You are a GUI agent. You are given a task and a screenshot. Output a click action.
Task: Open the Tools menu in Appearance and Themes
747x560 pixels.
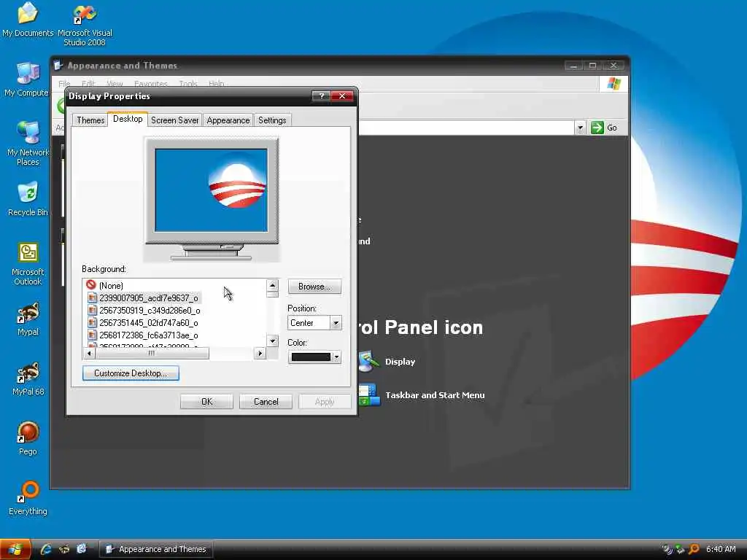click(187, 83)
